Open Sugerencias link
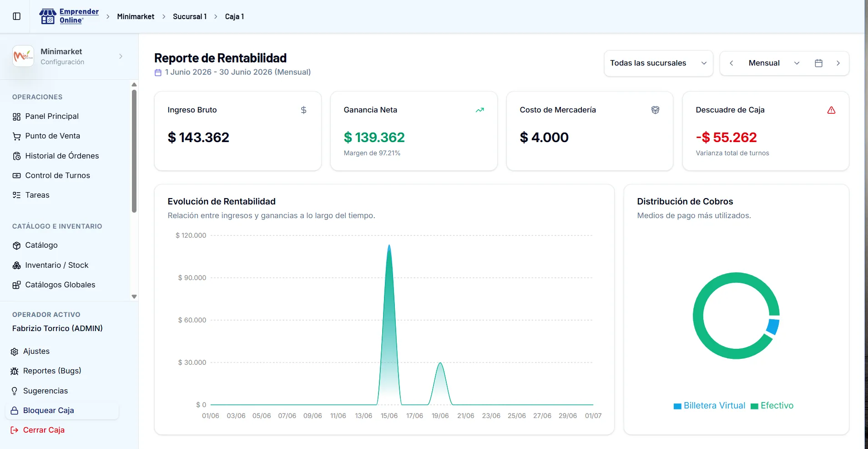This screenshot has height=449, width=868. pyautogui.click(x=45, y=391)
